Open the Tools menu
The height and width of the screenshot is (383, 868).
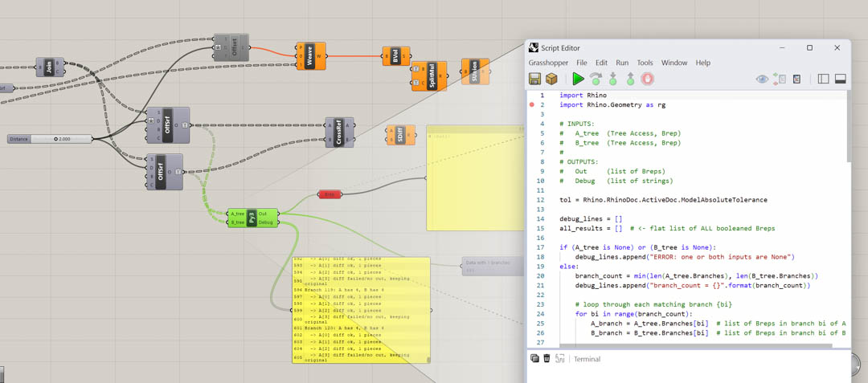point(645,63)
